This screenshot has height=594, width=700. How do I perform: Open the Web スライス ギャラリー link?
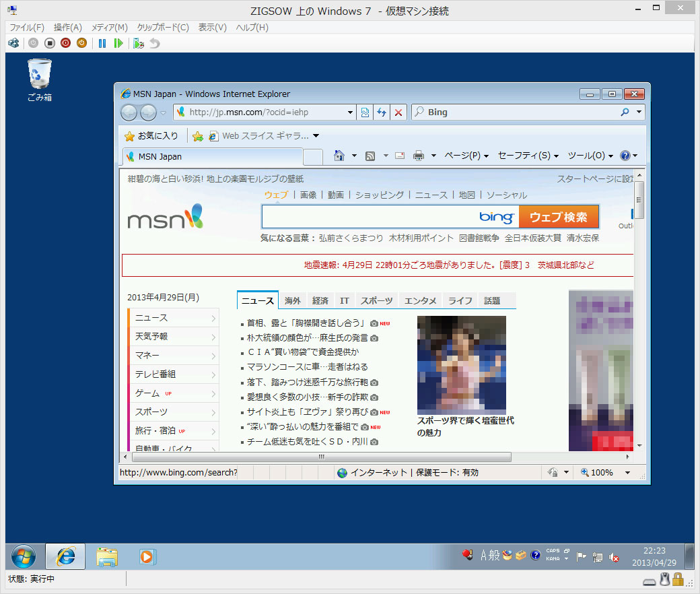click(x=263, y=136)
